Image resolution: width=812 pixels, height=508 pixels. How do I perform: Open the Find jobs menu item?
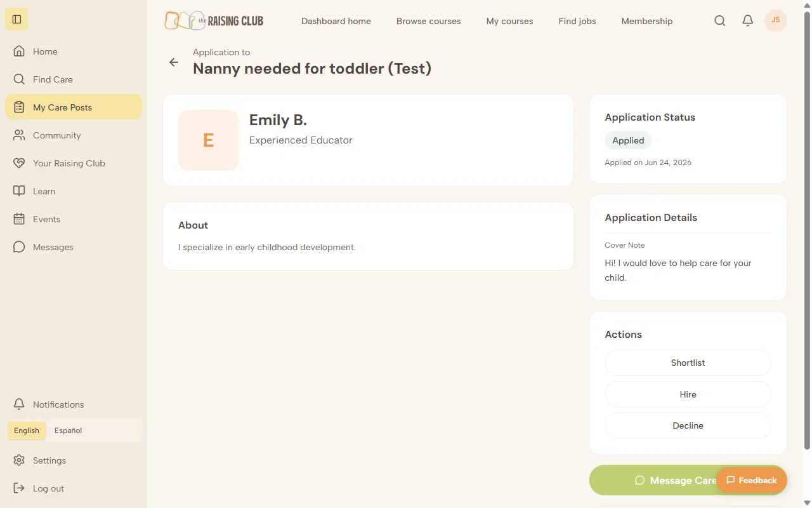(x=577, y=21)
